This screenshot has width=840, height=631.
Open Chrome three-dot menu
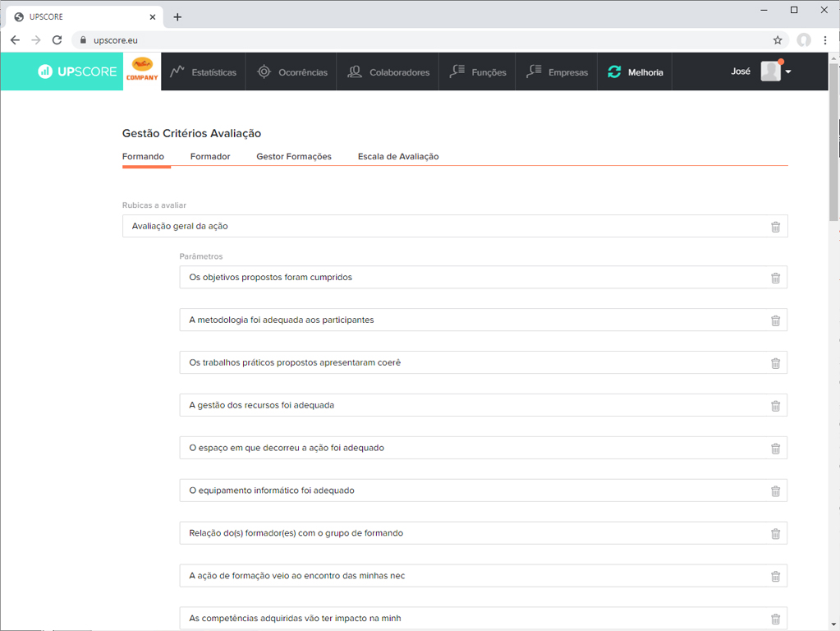825,40
